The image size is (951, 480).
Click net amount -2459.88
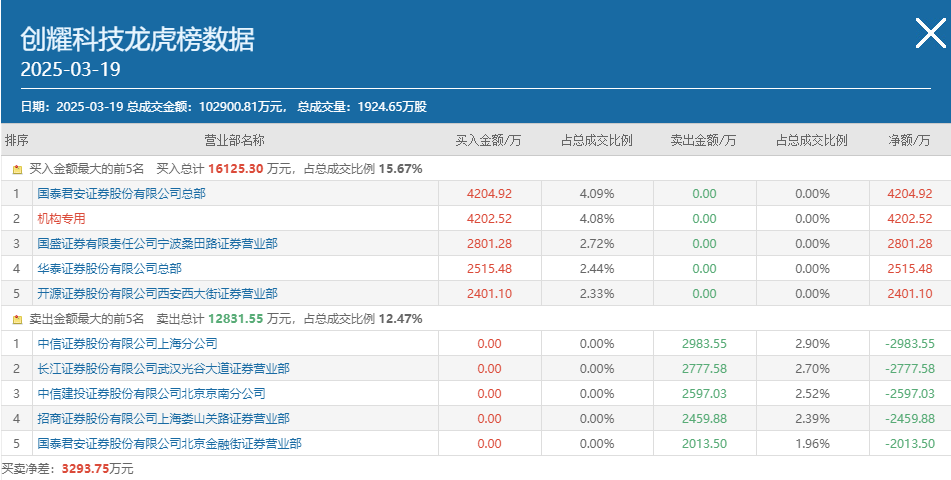pos(910,419)
